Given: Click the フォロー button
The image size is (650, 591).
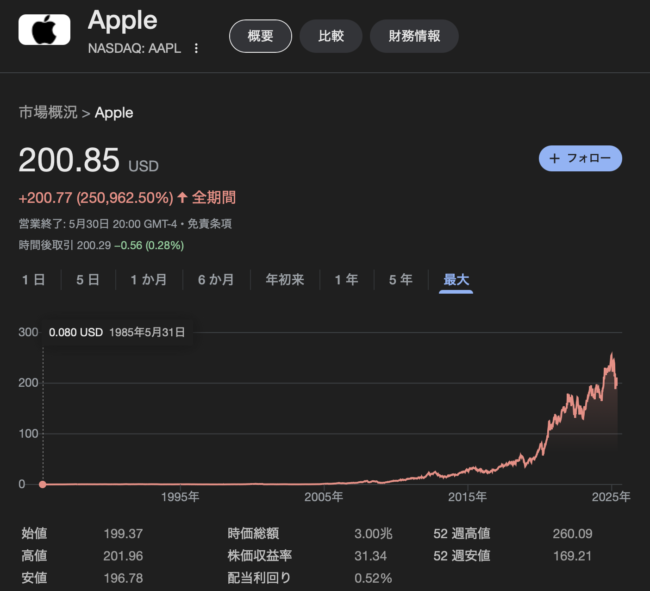Looking at the screenshot, I should pos(580,158).
